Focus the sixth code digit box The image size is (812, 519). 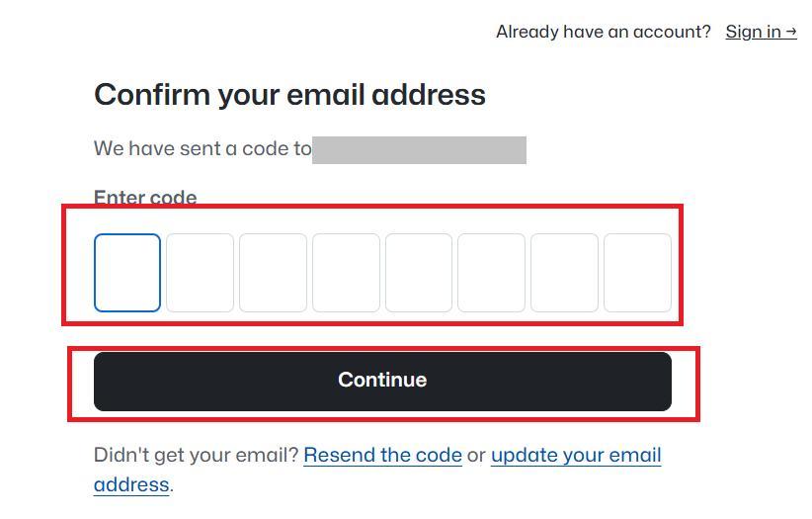(x=492, y=273)
